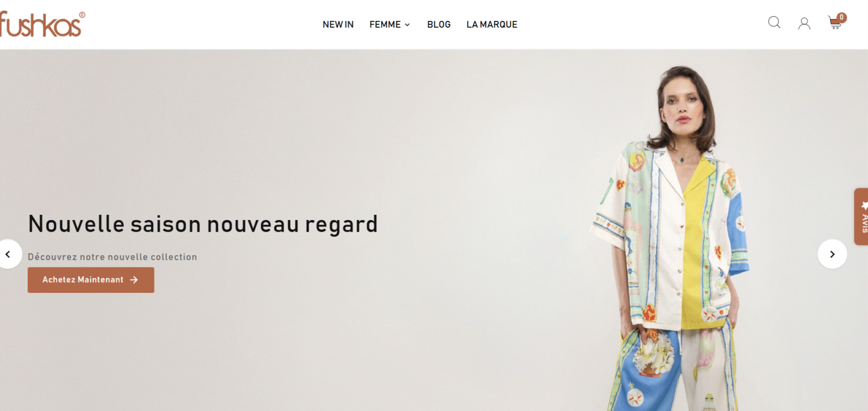Click the headline Nouvelle saison nouveau regard

[x=203, y=224]
